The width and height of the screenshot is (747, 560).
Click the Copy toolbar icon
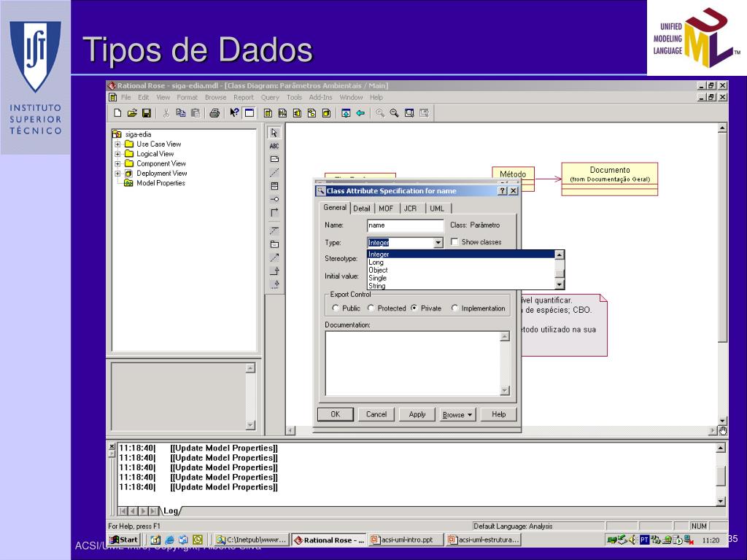pos(181,113)
